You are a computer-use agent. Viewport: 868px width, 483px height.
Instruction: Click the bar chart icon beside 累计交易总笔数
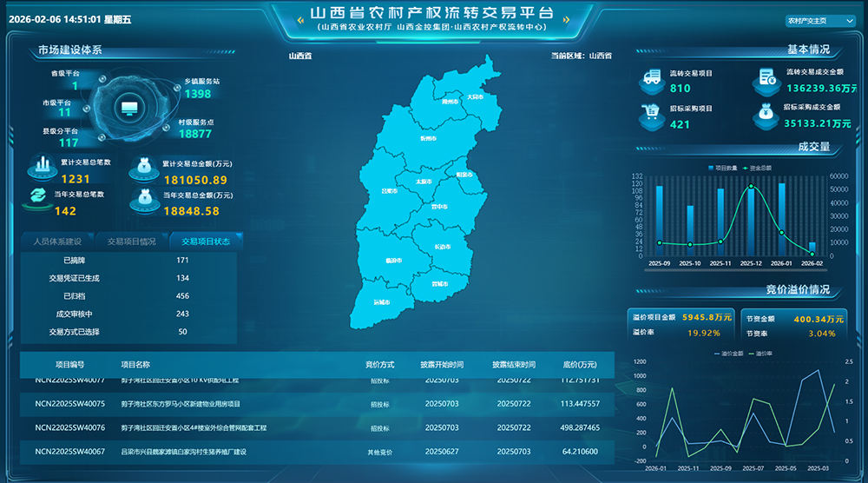click(x=41, y=164)
